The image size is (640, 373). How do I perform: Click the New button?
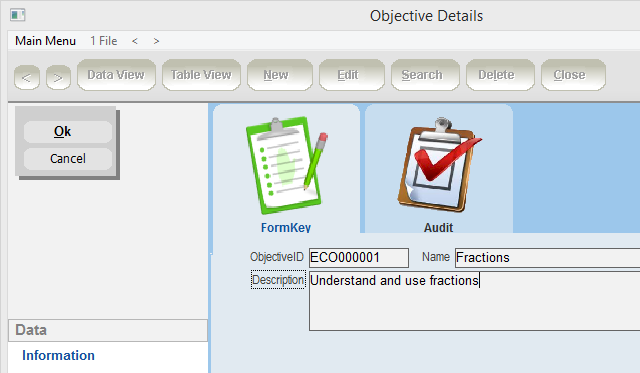280,75
